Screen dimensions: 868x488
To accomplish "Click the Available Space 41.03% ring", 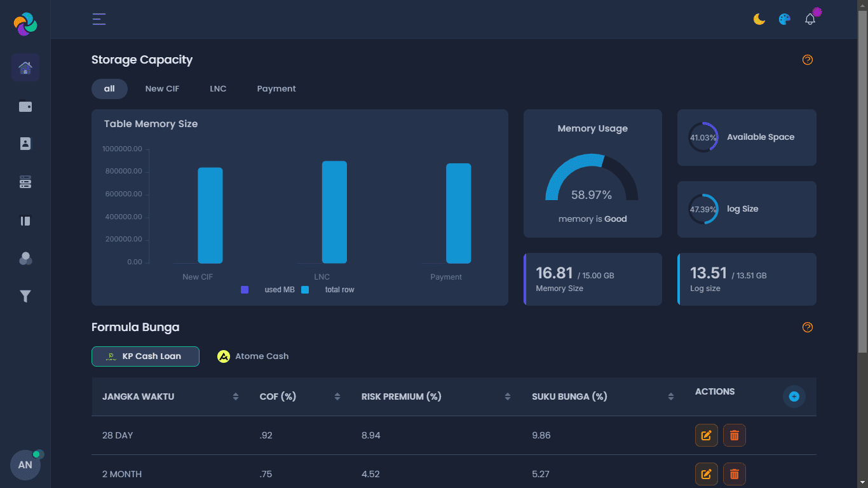I will point(703,137).
